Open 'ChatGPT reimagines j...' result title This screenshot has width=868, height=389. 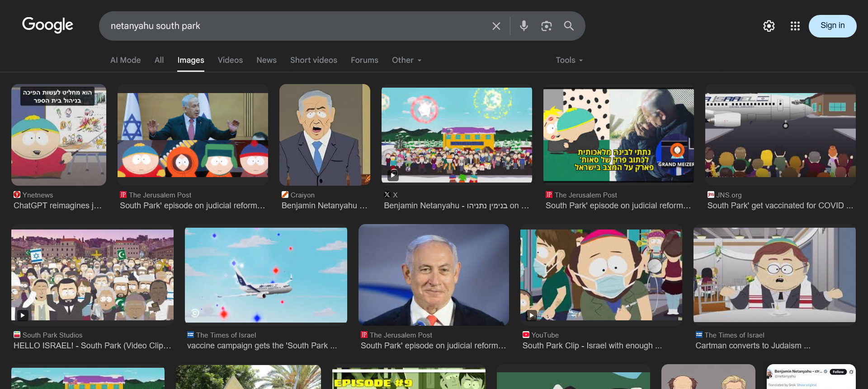point(57,206)
